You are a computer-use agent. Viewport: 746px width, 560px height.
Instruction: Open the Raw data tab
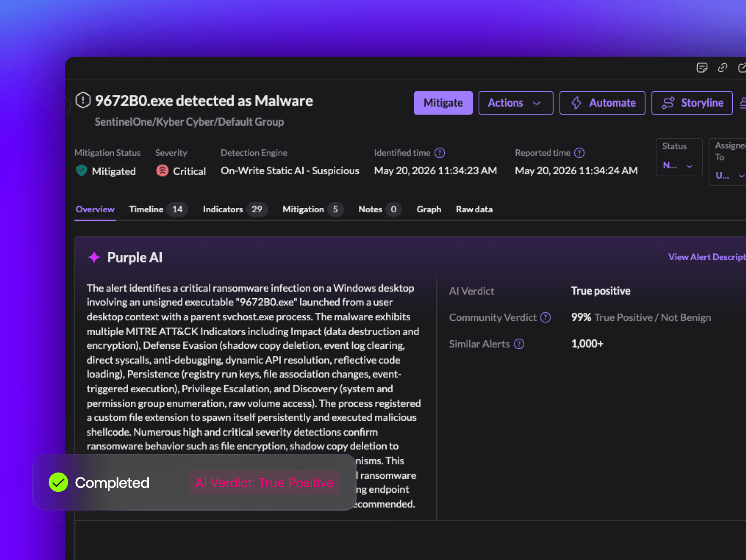click(474, 209)
